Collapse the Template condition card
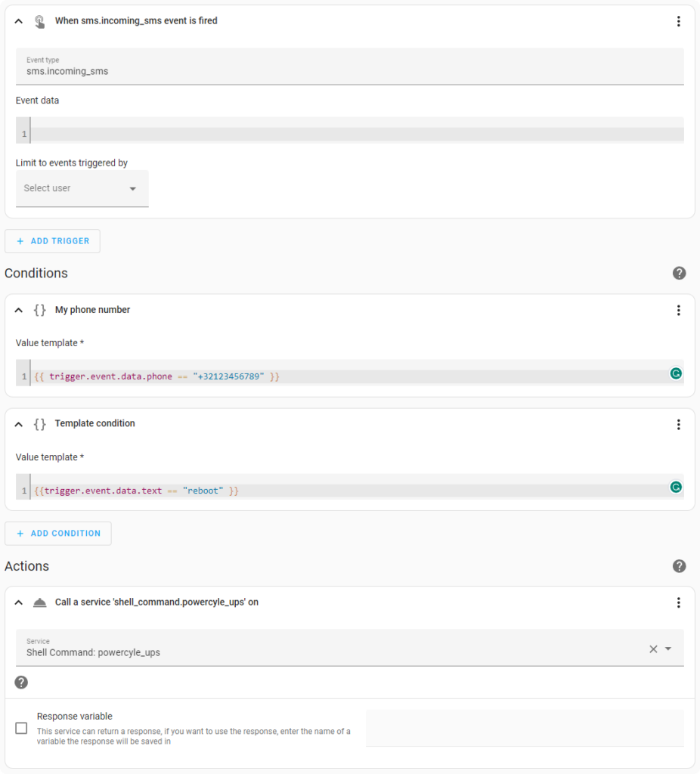 click(19, 425)
